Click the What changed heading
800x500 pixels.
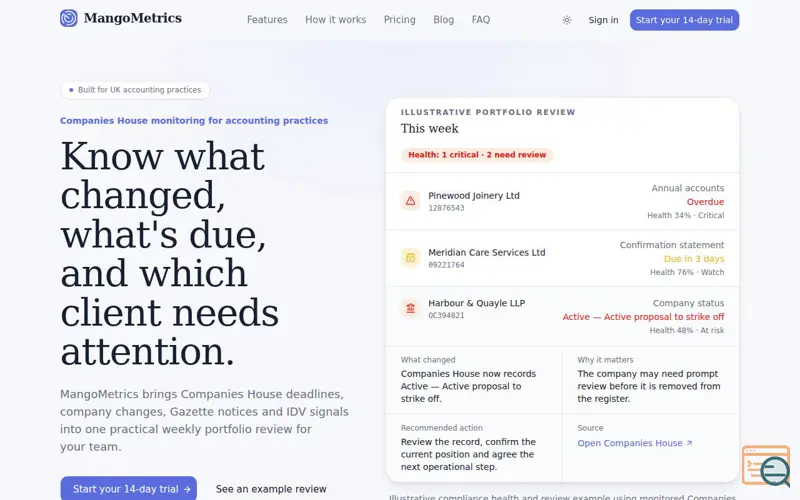point(428,360)
